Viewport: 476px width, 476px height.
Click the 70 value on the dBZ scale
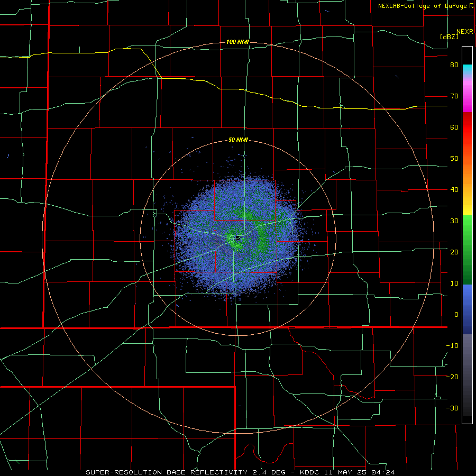[454, 96]
